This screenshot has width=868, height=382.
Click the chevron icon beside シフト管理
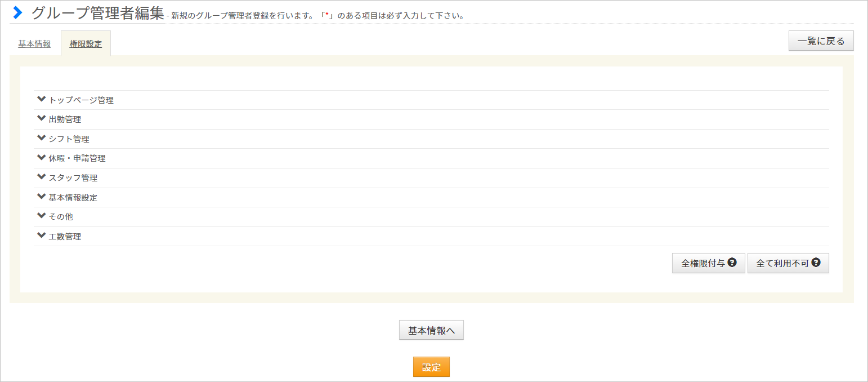tap(41, 138)
